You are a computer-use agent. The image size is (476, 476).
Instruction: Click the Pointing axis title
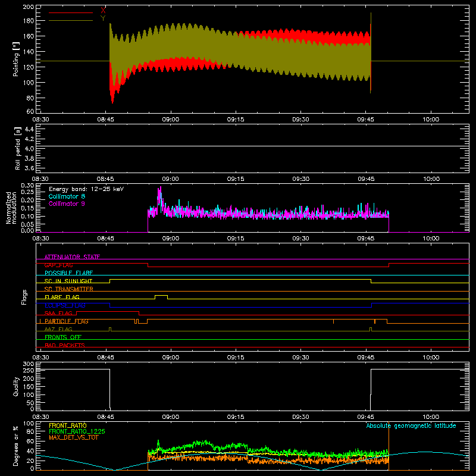16,59
